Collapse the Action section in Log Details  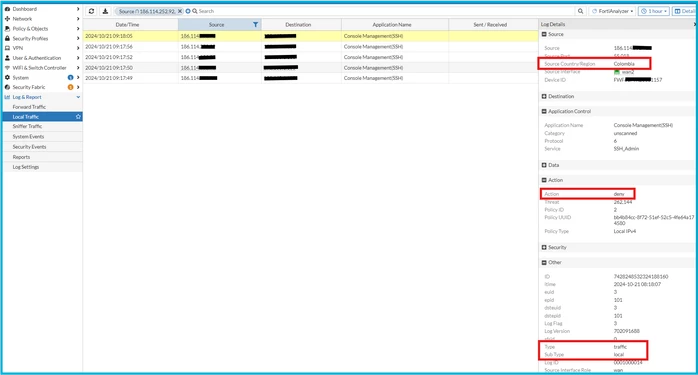pyautogui.click(x=544, y=180)
